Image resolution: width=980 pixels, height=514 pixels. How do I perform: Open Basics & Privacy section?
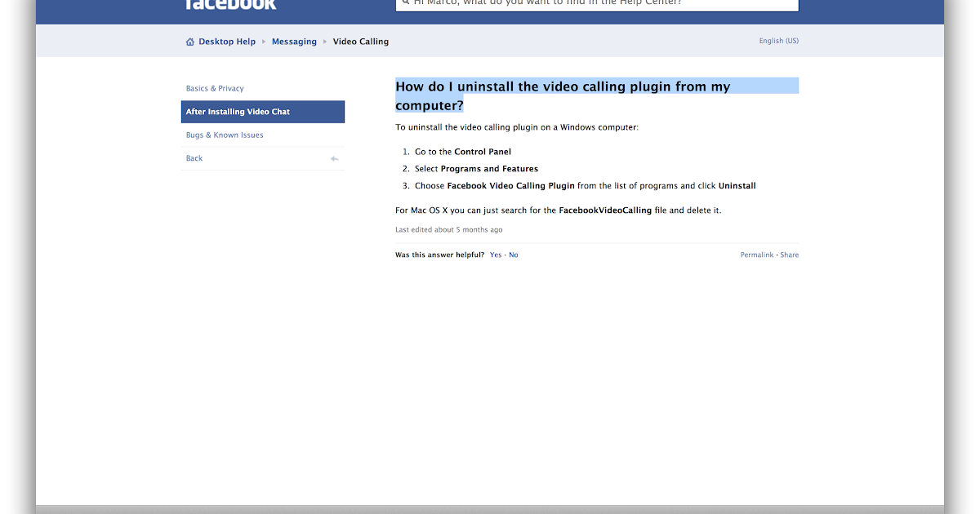[x=215, y=88]
